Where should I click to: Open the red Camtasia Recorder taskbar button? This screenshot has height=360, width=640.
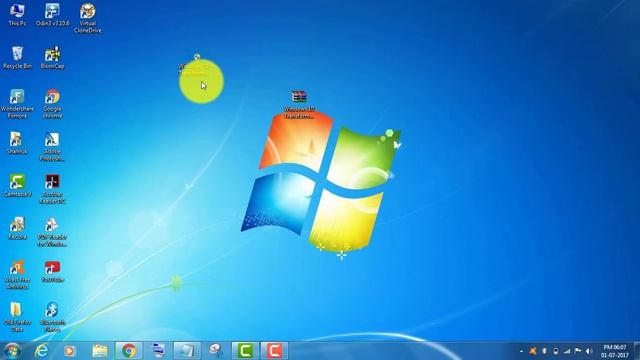click(x=274, y=351)
